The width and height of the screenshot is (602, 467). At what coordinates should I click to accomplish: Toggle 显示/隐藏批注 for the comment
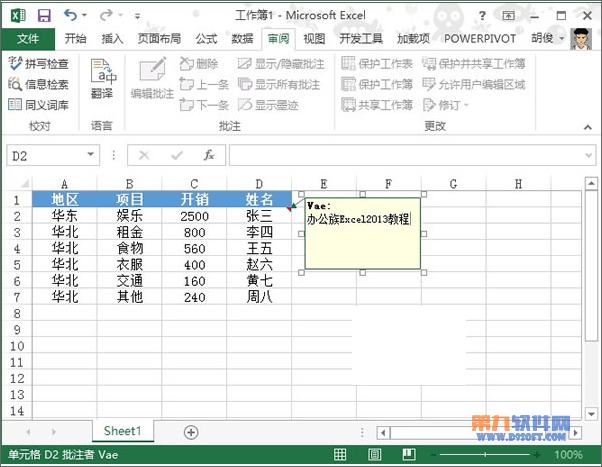281,63
